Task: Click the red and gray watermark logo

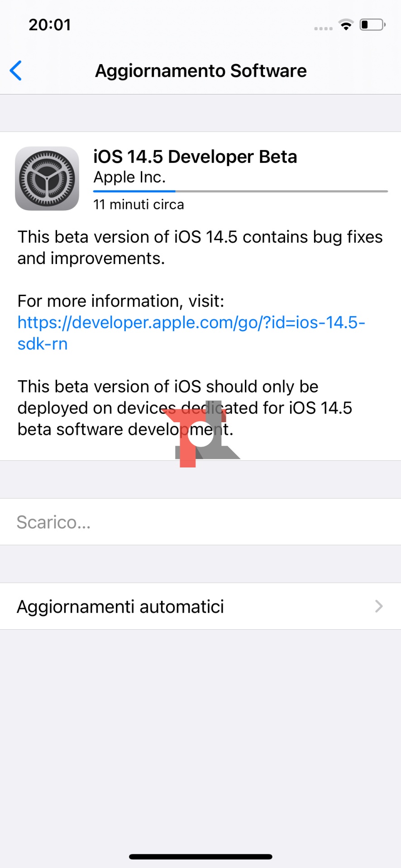Action: point(202,434)
